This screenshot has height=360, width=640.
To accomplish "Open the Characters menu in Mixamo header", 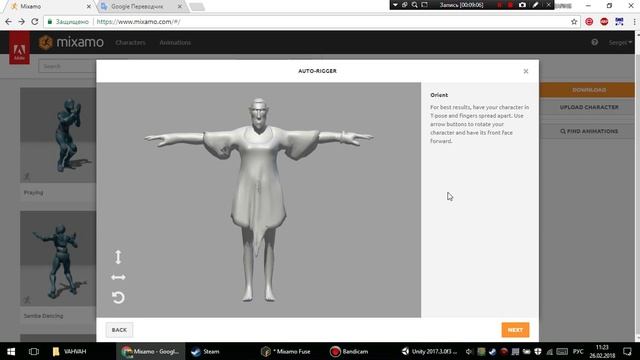I will point(130,42).
